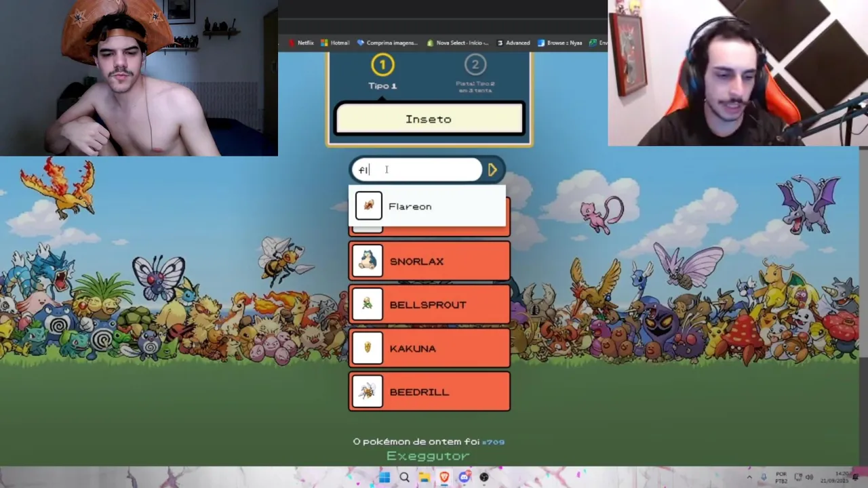Click the Beedrill sprite icon
Screen dimensions: 868x488
pos(368,392)
